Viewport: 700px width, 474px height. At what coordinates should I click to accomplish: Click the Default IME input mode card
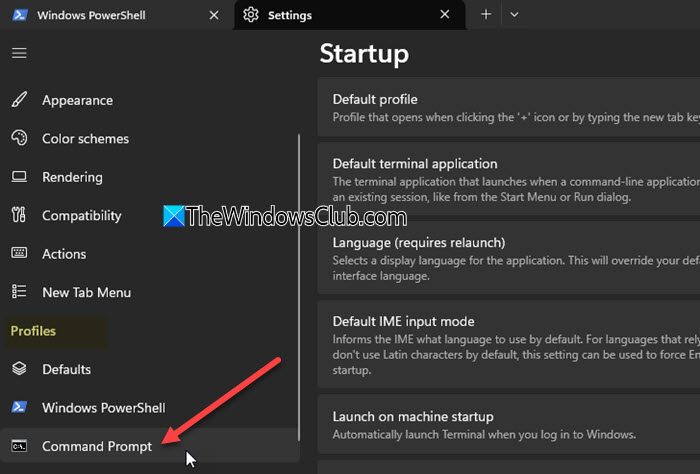(x=508, y=345)
